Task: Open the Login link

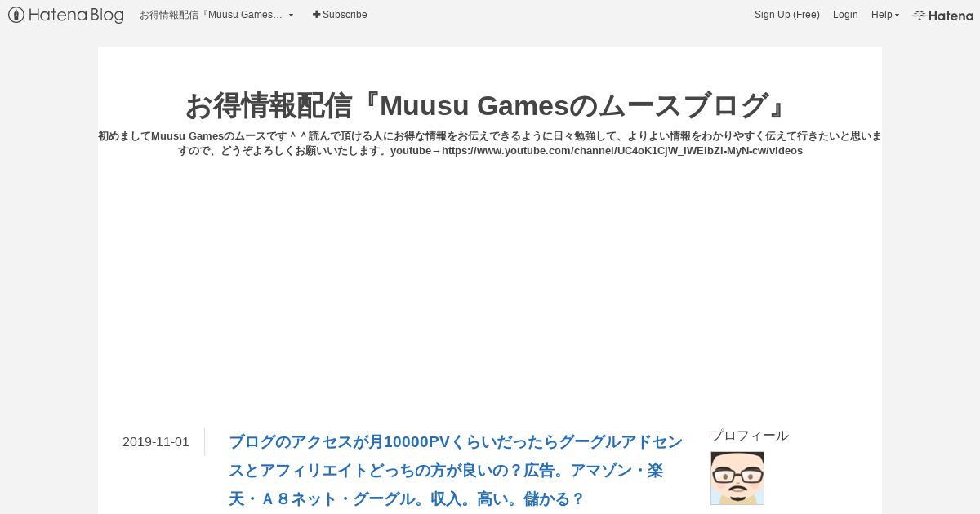Action: pos(845,15)
